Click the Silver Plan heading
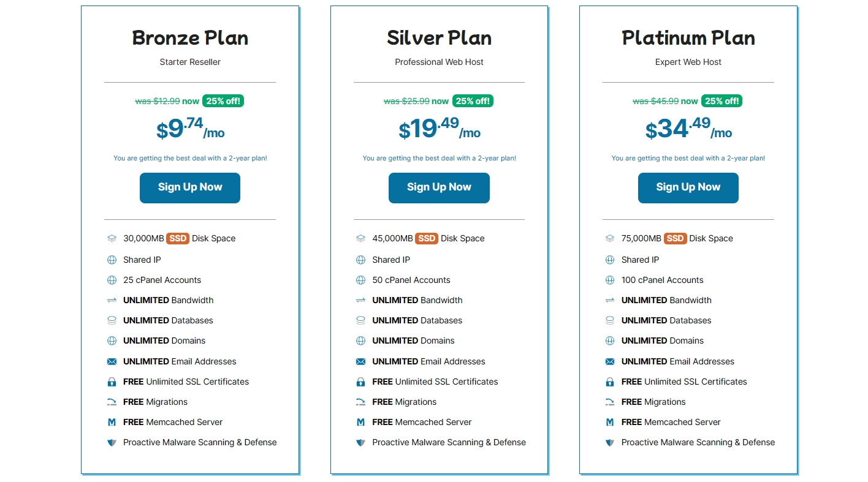The image size is (868, 482). 439,38
